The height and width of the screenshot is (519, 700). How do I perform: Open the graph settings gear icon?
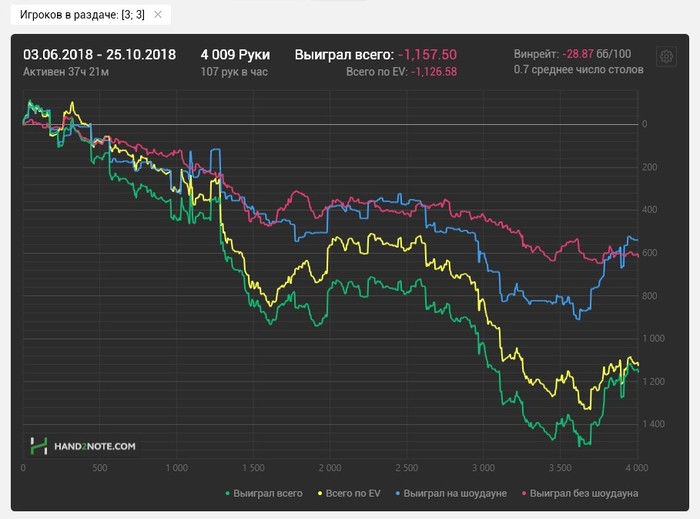[x=666, y=57]
